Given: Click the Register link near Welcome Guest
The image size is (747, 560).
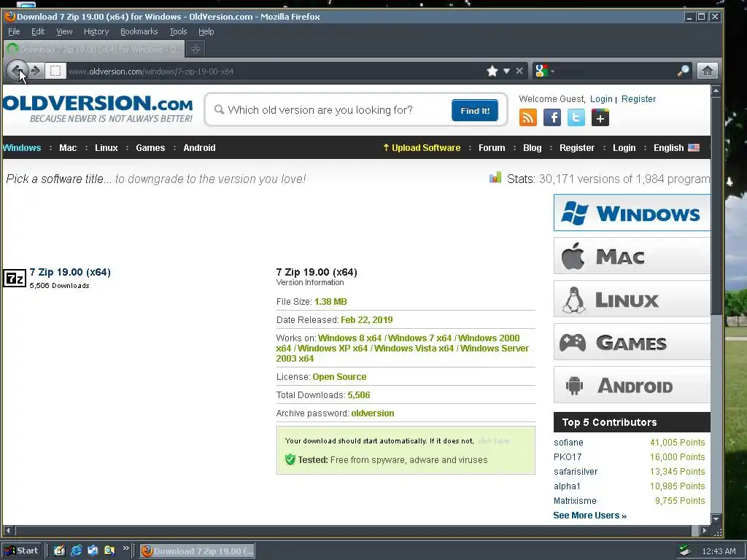Looking at the screenshot, I should [638, 98].
